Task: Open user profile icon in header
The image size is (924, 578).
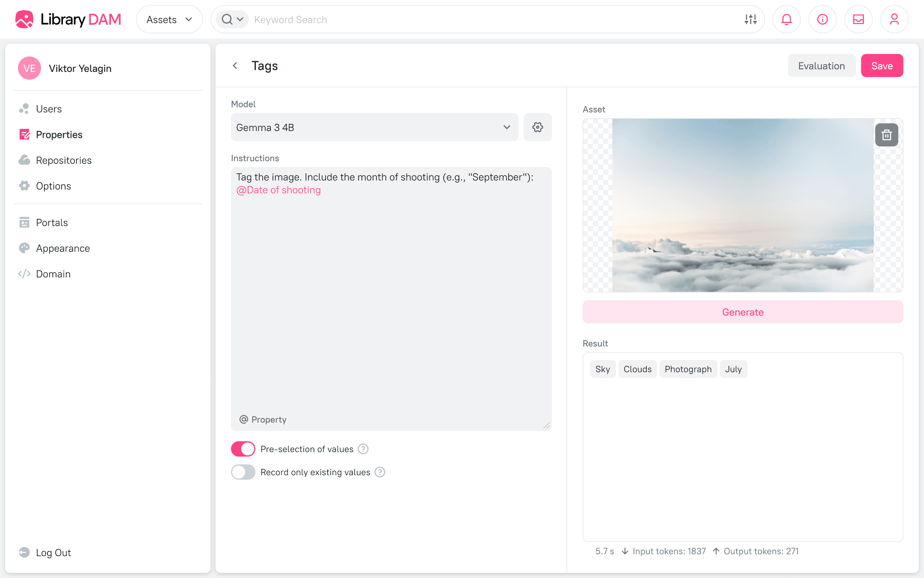Action: (894, 19)
